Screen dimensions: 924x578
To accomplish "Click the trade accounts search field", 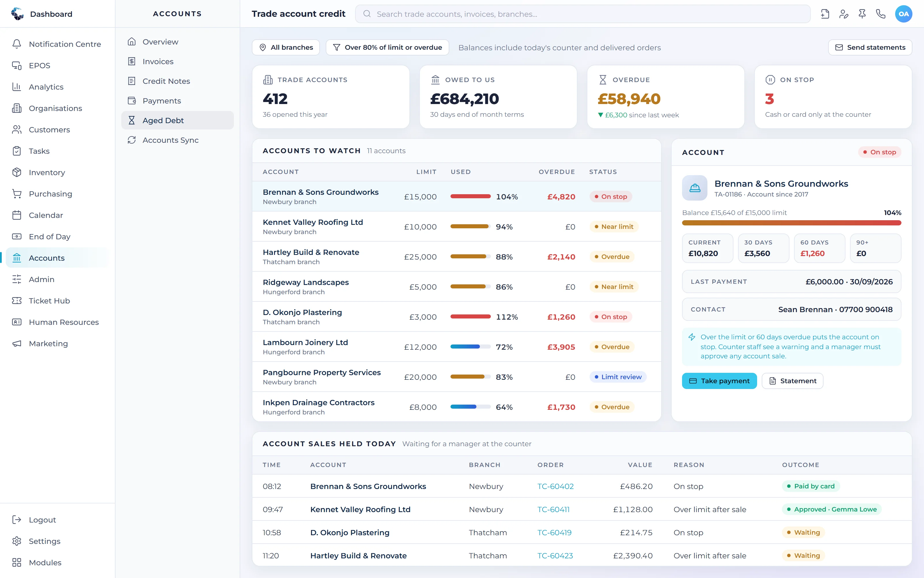I will [583, 14].
